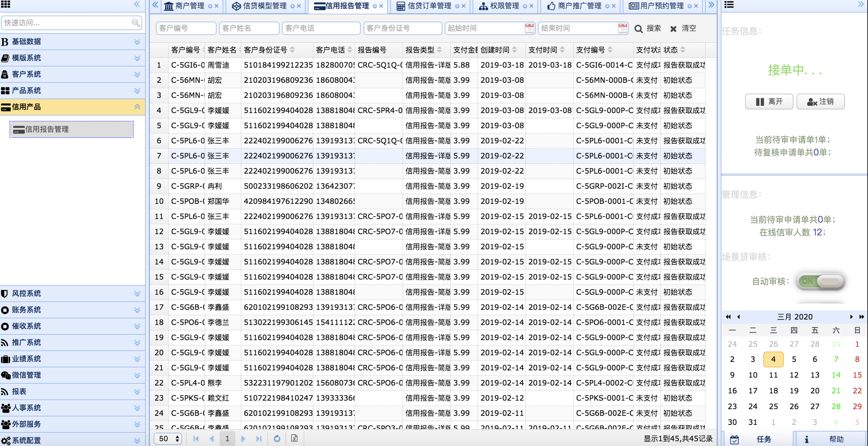Focus the 客户姓名 filter field
The height and width of the screenshot is (446, 868).
point(249,28)
